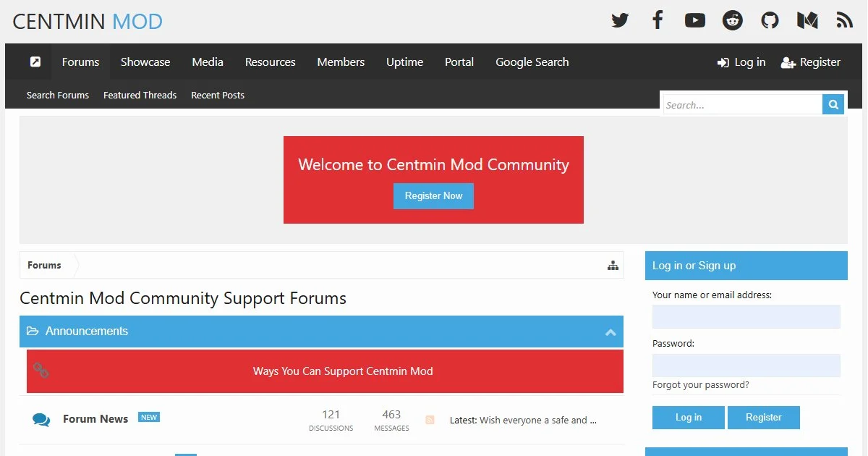Click Register in the navbar
This screenshot has height=456, width=868.
(811, 62)
